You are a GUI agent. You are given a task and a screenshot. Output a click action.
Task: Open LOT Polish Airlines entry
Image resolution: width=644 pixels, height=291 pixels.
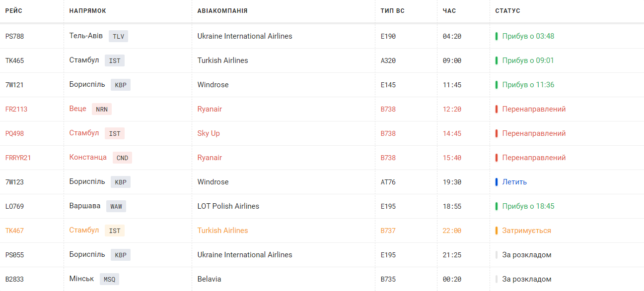tap(228, 206)
